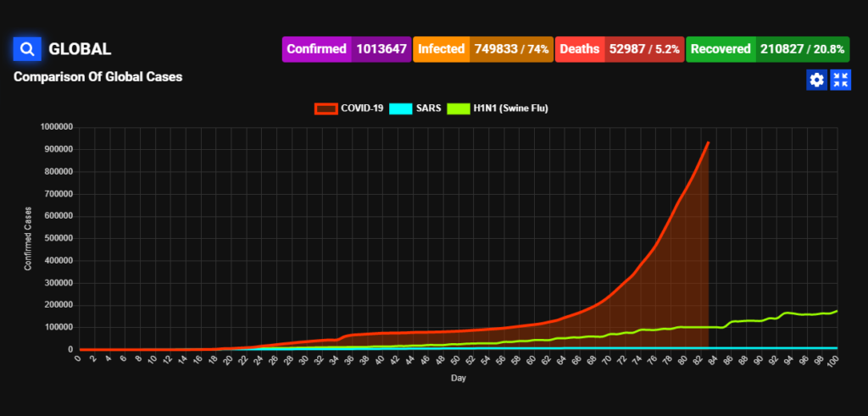Select the Deaths 52987 stat badge
Image resolution: width=868 pixels, height=416 pixels.
tap(619, 49)
